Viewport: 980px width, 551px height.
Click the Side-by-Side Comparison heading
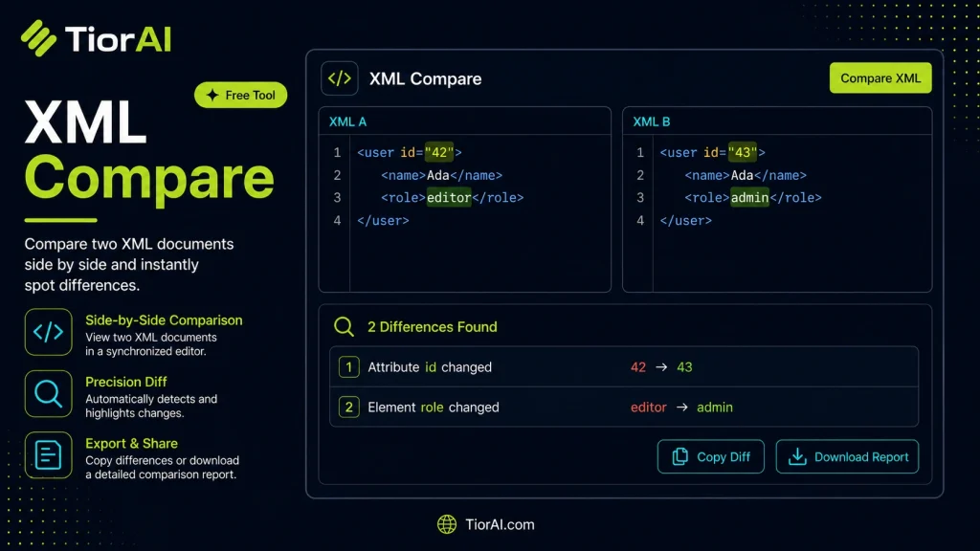(164, 320)
